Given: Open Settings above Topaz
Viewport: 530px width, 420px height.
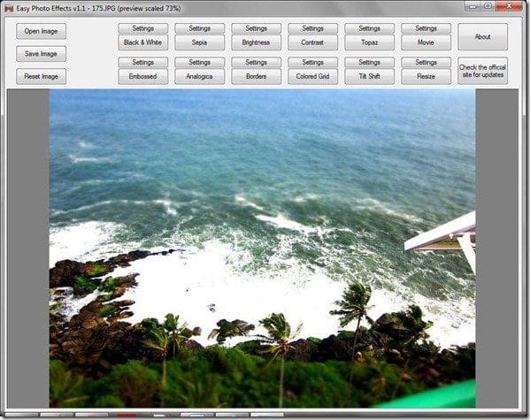Looking at the screenshot, I should pos(370,28).
